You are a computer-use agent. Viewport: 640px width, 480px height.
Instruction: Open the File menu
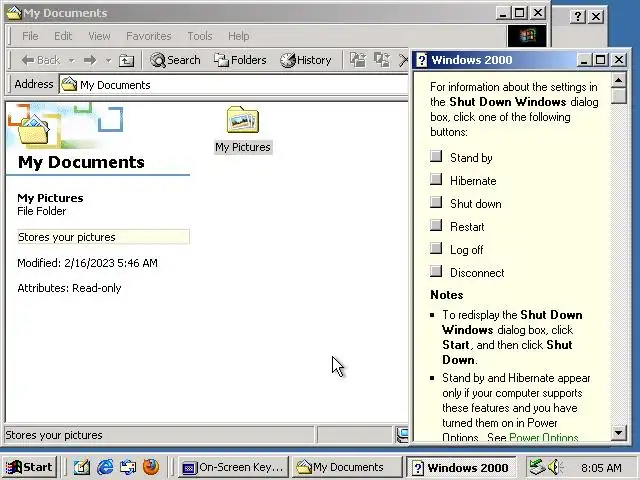click(30, 36)
